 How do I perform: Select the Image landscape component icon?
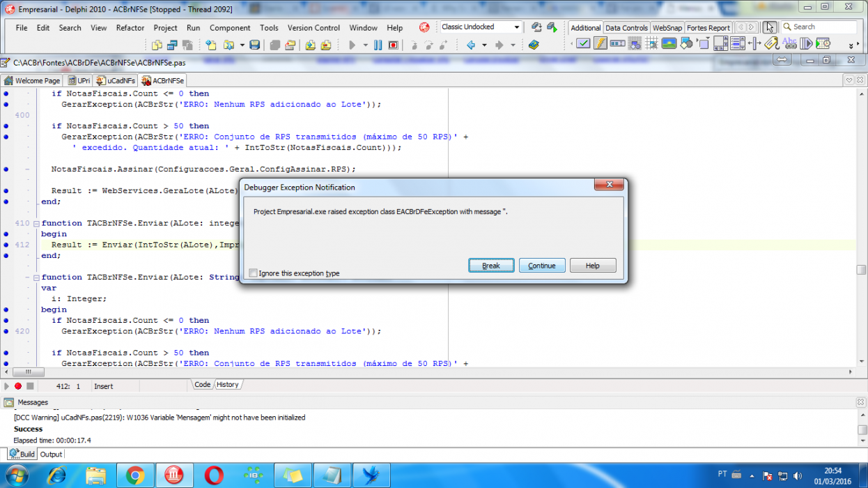[669, 43]
